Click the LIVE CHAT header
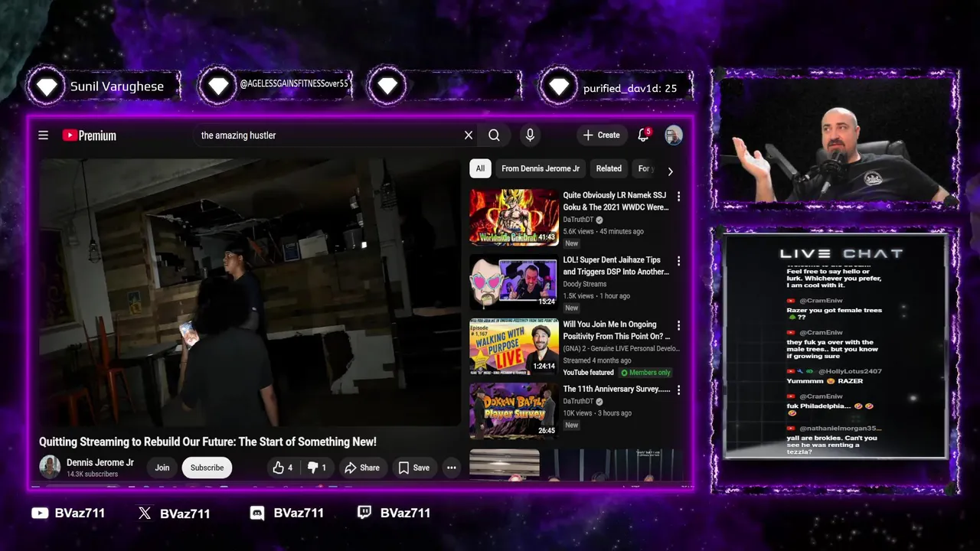Image resolution: width=980 pixels, height=551 pixels. (841, 253)
